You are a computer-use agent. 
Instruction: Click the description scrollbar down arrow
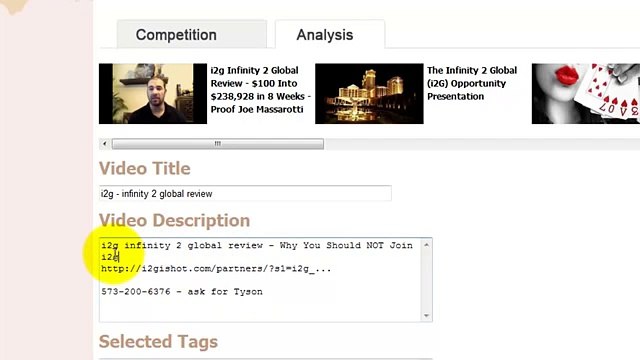coord(427,316)
